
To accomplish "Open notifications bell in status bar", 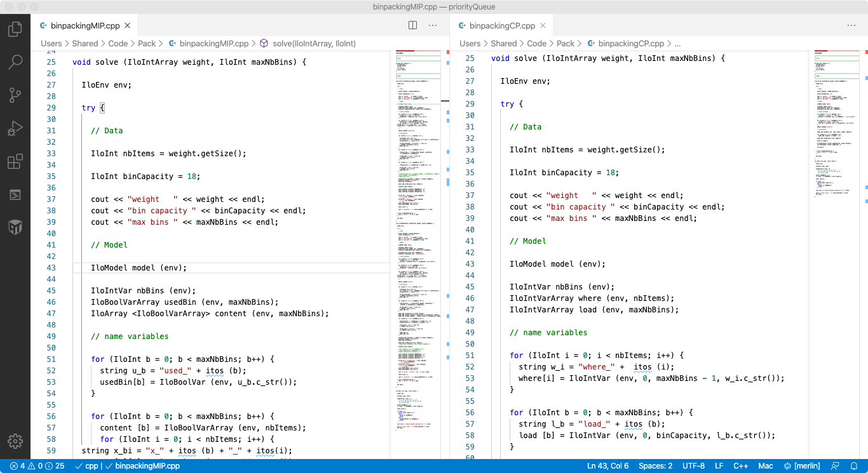I will (855, 466).
